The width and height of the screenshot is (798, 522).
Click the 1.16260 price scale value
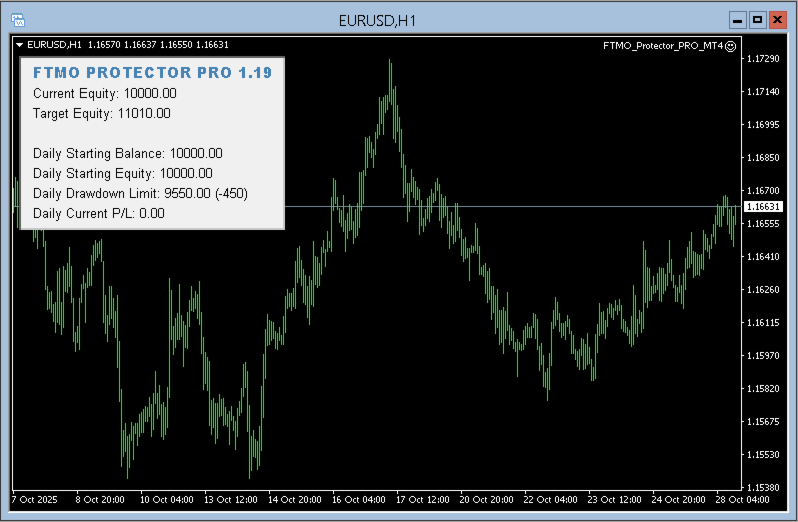pyautogui.click(x=763, y=290)
